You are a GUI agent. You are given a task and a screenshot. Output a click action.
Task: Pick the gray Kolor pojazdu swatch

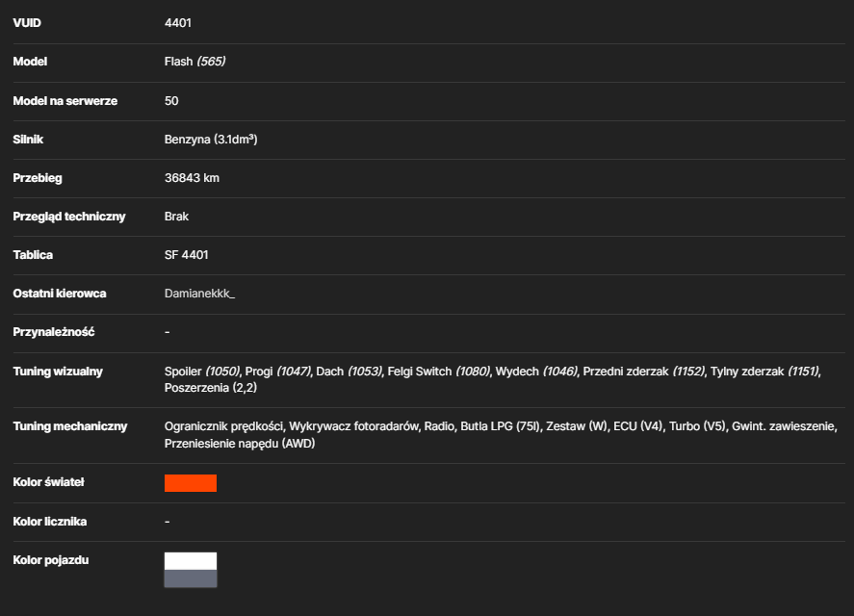[x=191, y=578]
